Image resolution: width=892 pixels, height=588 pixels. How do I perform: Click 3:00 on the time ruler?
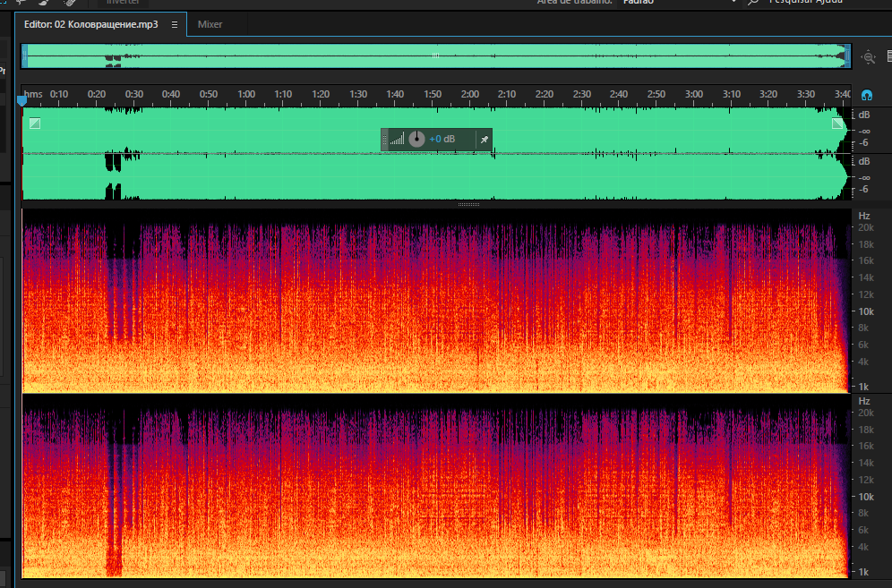(x=693, y=94)
